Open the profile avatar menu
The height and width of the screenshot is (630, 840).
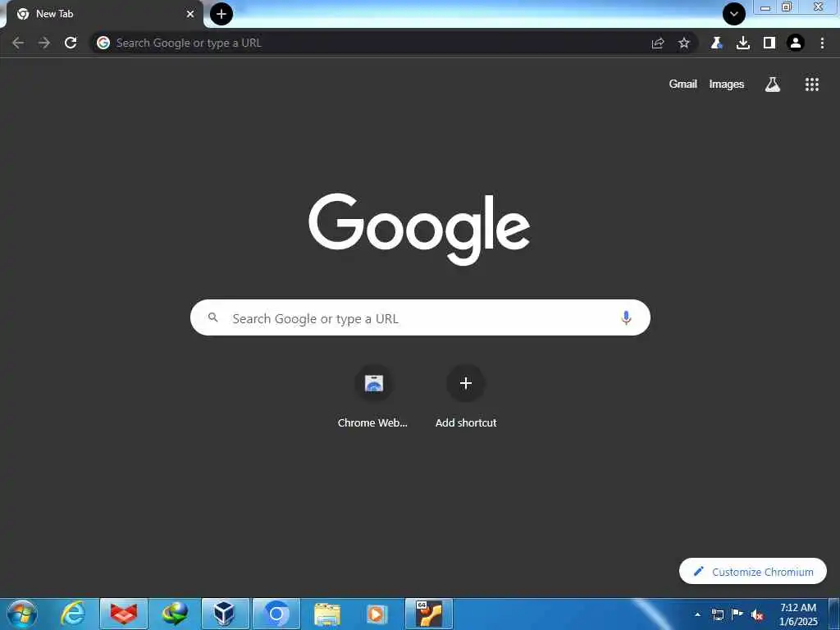[796, 43]
